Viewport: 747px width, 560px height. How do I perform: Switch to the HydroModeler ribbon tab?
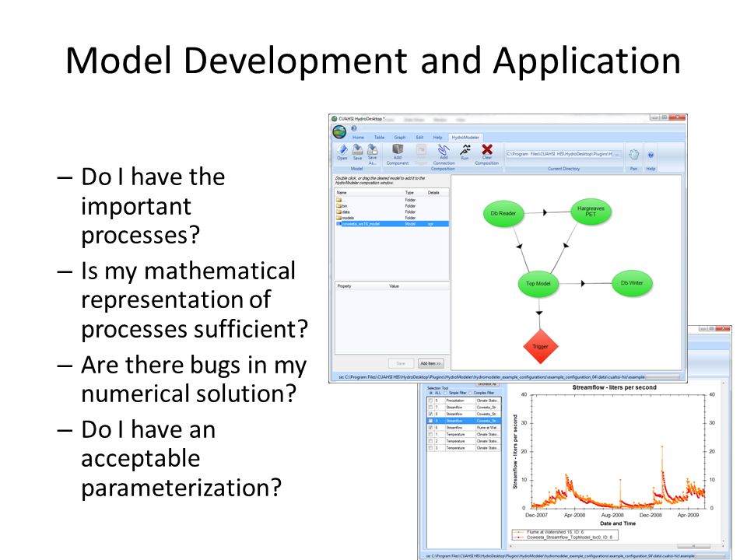coord(465,137)
